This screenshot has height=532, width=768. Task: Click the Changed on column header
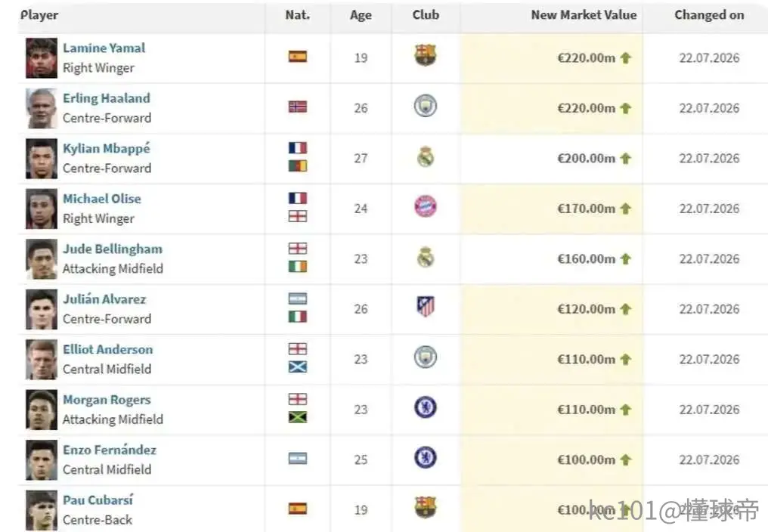click(x=709, y=15)
